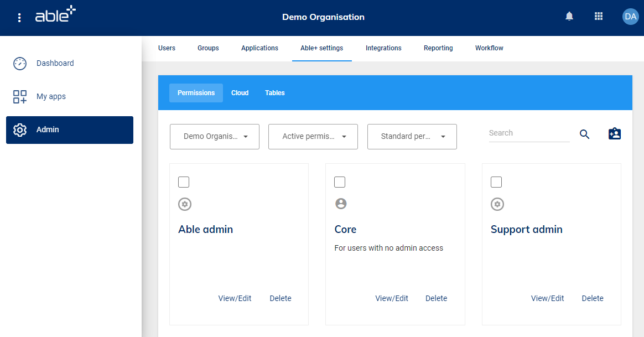Click the person icon on the Core card

coord(341,204)
